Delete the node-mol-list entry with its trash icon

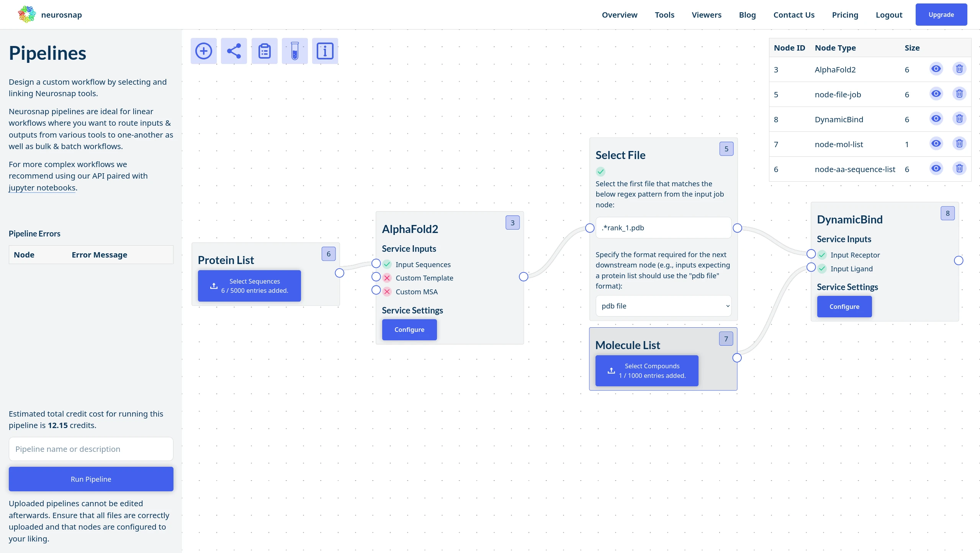coord(959,143)
